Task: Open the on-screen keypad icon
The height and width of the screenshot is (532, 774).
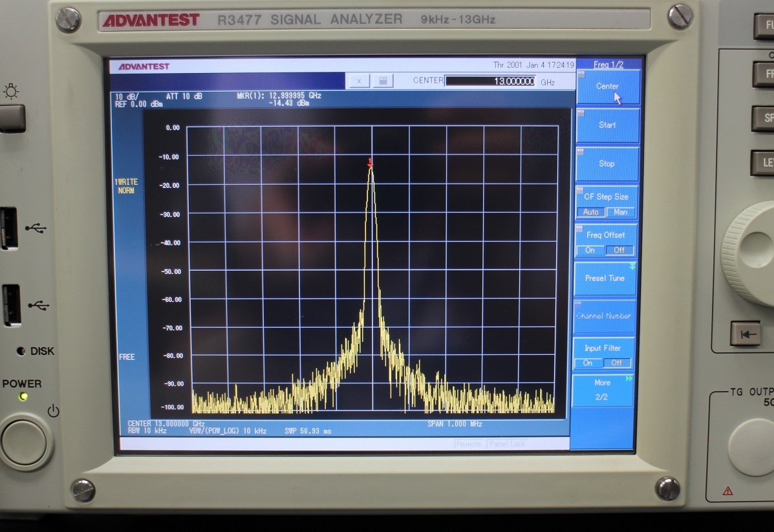Action: [383, 81]
